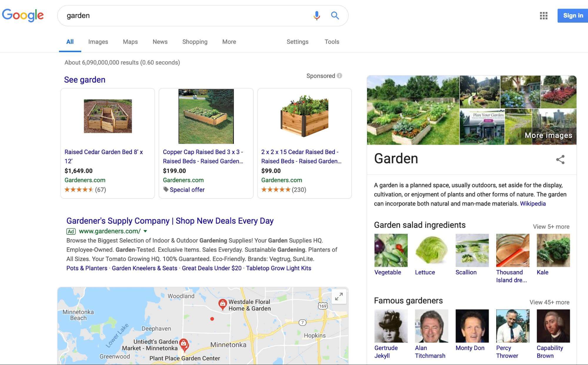
Task: Open the Plan Your Garden image
Action: tap(482, 126)
